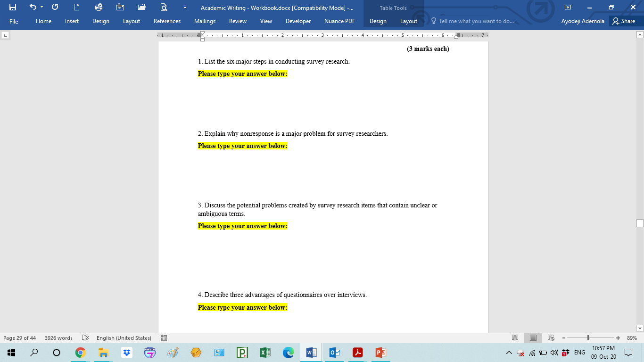Redo the last action

[x=55, y=8]
